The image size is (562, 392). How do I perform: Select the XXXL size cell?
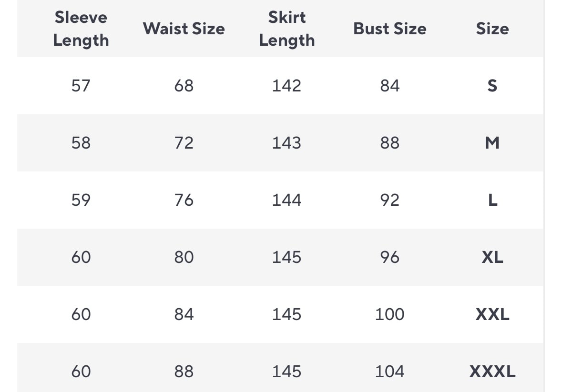pos(492,372)
